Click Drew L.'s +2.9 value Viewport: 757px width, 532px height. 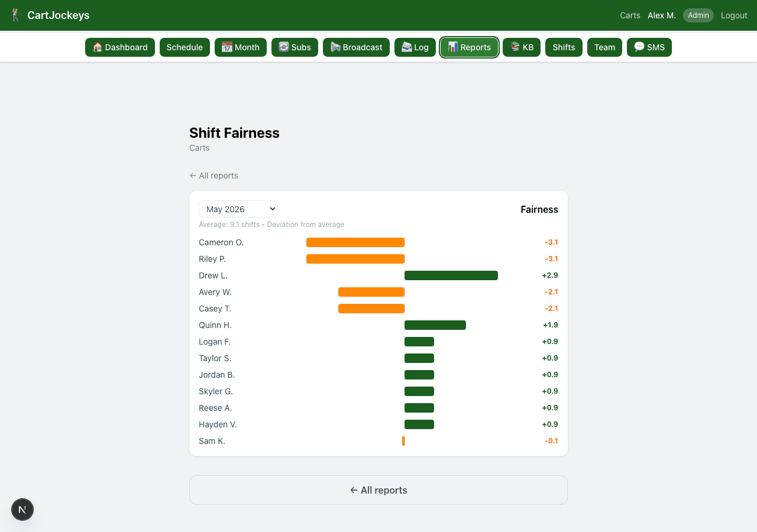(550, 275)
